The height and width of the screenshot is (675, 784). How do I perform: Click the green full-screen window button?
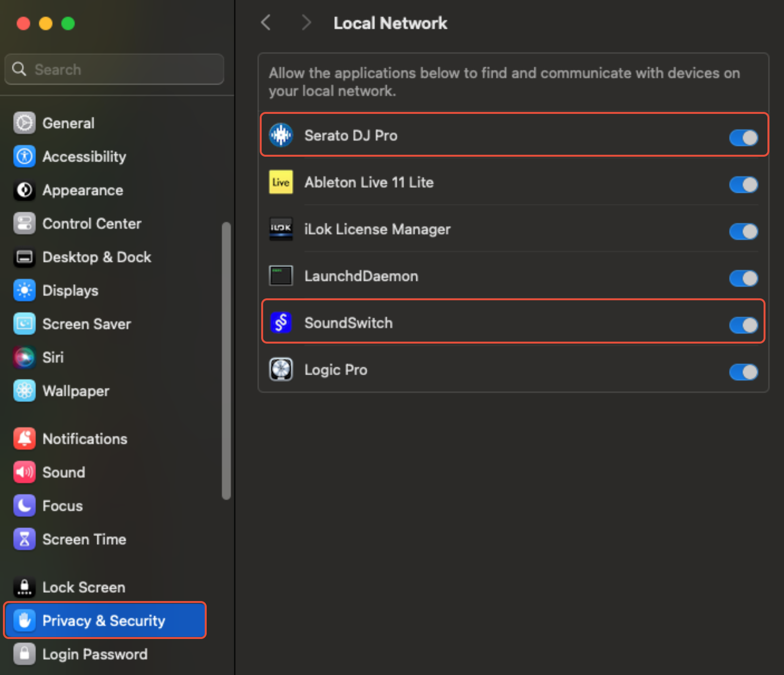[x=68, y=23]
